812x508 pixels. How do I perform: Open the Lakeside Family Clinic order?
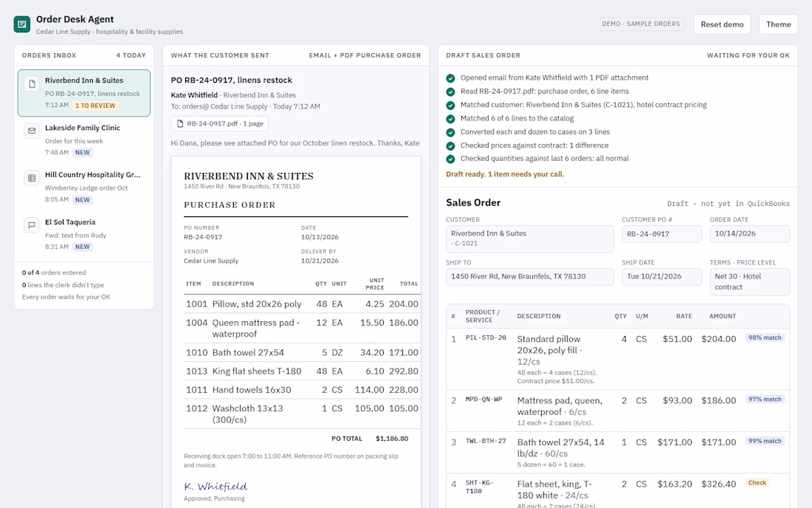point(84,140)
